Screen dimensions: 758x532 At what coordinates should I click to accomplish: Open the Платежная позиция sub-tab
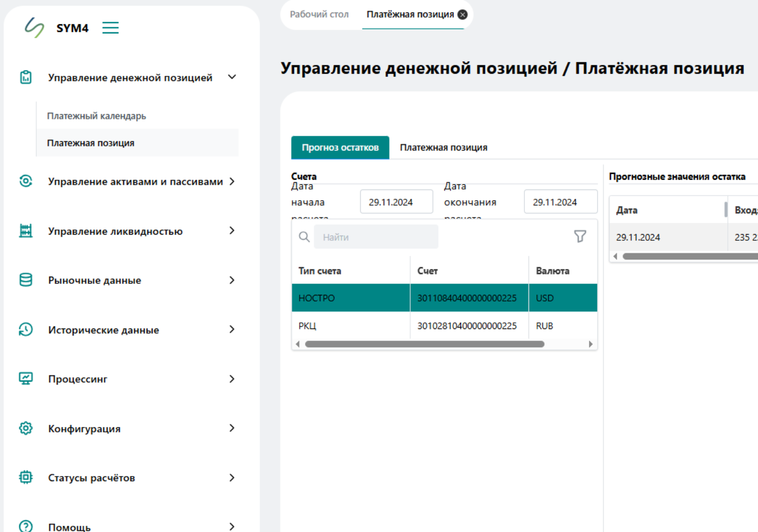point(443,147)
